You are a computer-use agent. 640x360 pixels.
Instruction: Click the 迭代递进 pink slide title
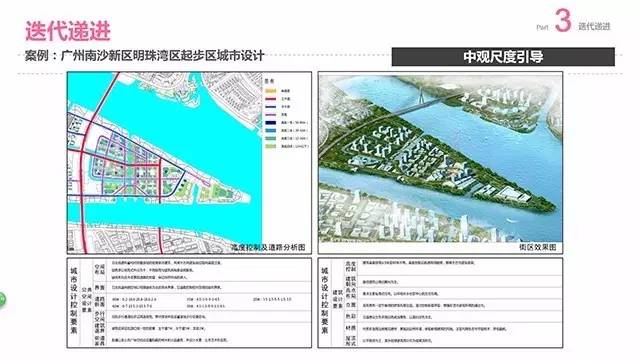(68, 31)
